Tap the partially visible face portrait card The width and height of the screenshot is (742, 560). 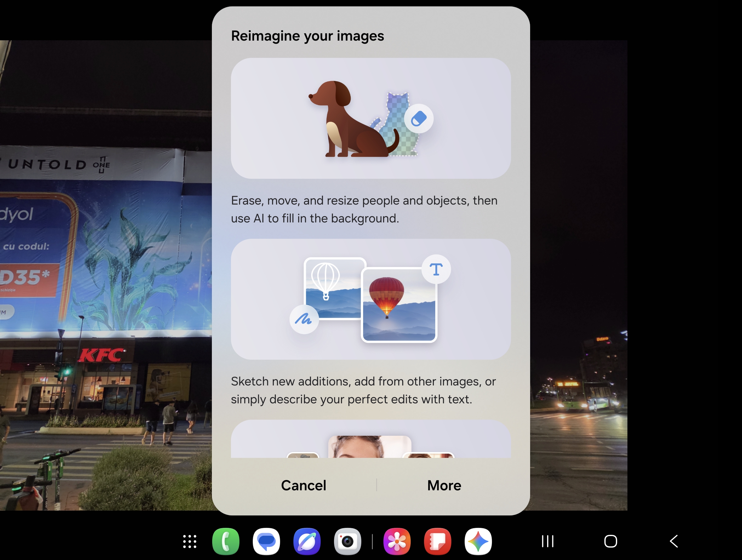pyautogui.click(x=371, y=439)
